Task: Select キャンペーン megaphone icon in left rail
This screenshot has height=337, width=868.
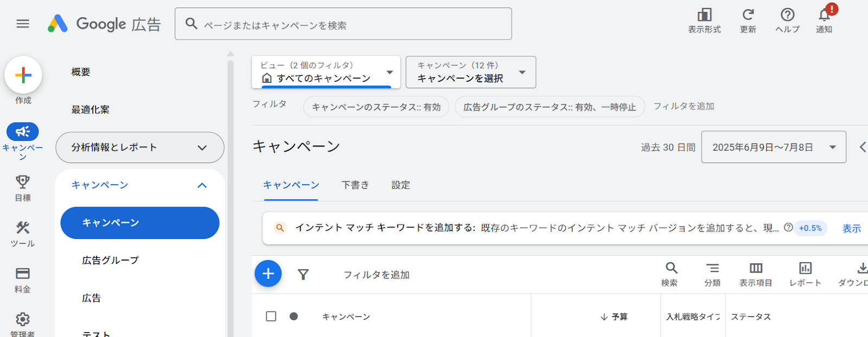Action: click(x=23, y=131)
